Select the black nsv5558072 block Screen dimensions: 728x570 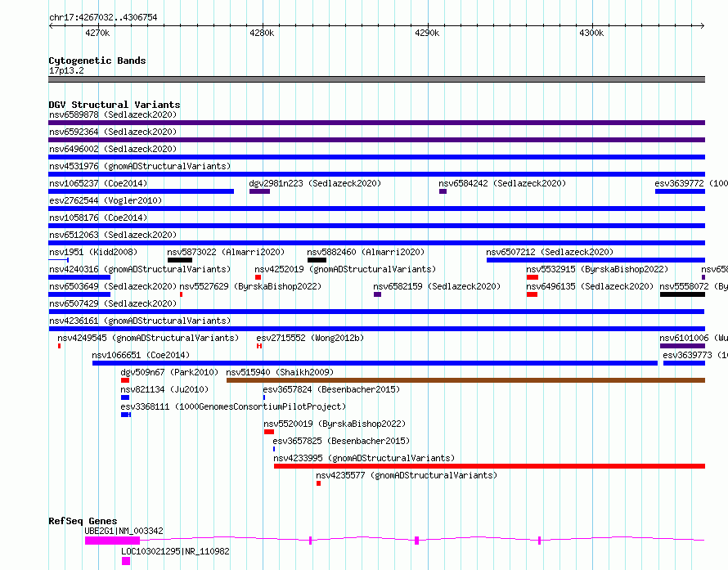pyautogui.click(x=682, y=294)
